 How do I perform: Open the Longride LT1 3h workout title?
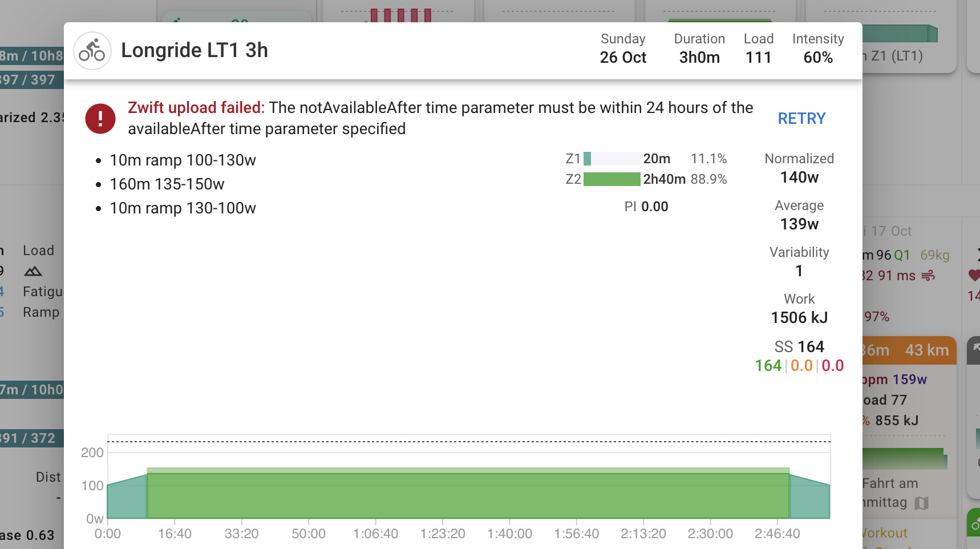tap(195, 50)
